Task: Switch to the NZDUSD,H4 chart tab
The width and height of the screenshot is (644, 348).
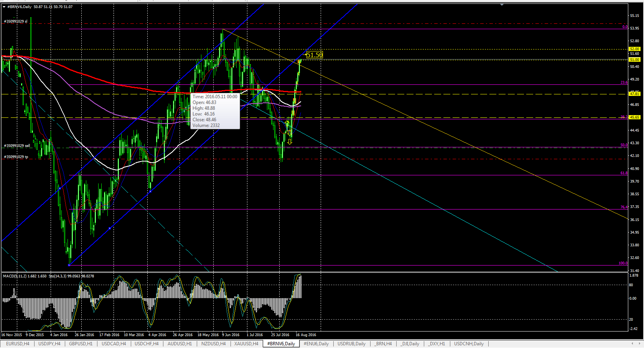Action: click(214, 344)
